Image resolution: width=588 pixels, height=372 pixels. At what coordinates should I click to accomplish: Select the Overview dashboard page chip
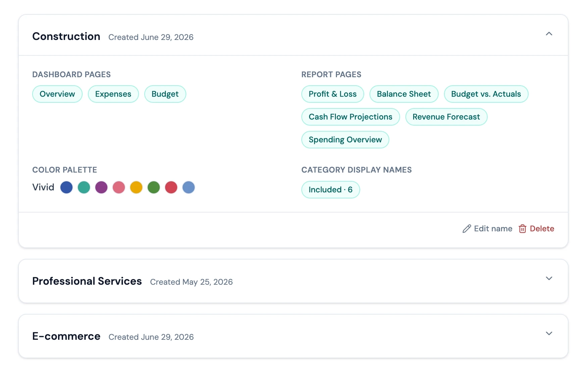tap(57, 94)
